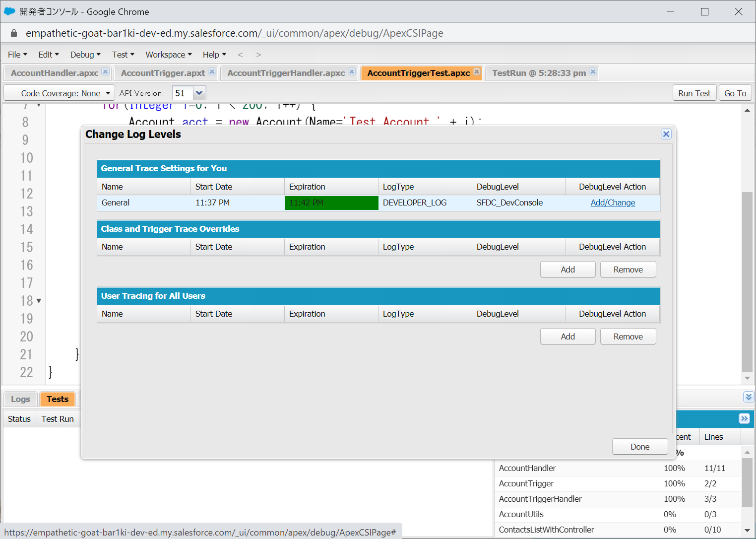Go forward with the > navigation arrow

pos(258,55)
